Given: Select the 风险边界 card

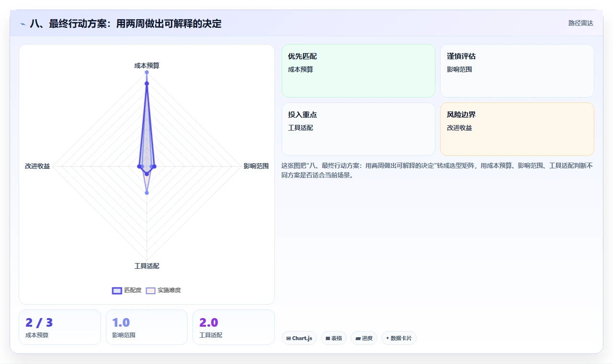Looking at the screenshot, I should click(x=517, y=129).
